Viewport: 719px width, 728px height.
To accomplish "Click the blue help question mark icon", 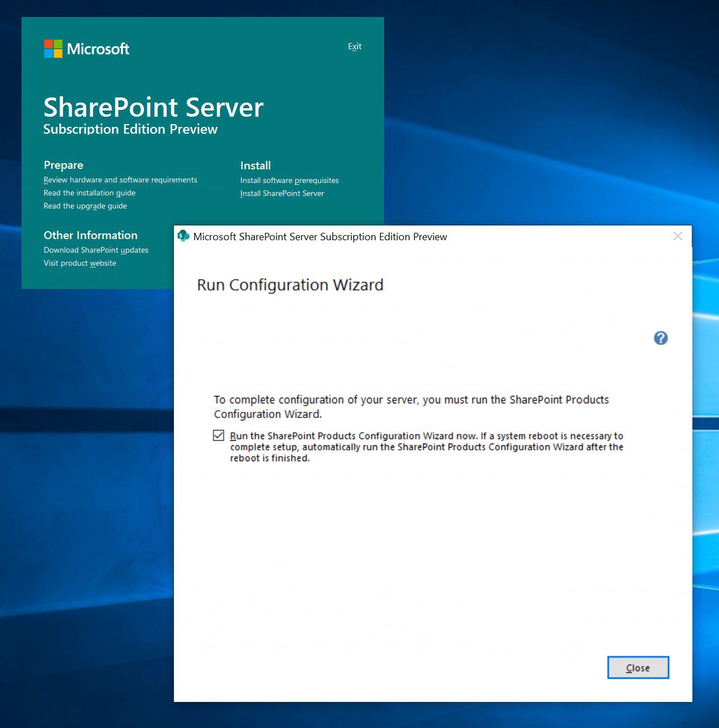I will [661, 338].
